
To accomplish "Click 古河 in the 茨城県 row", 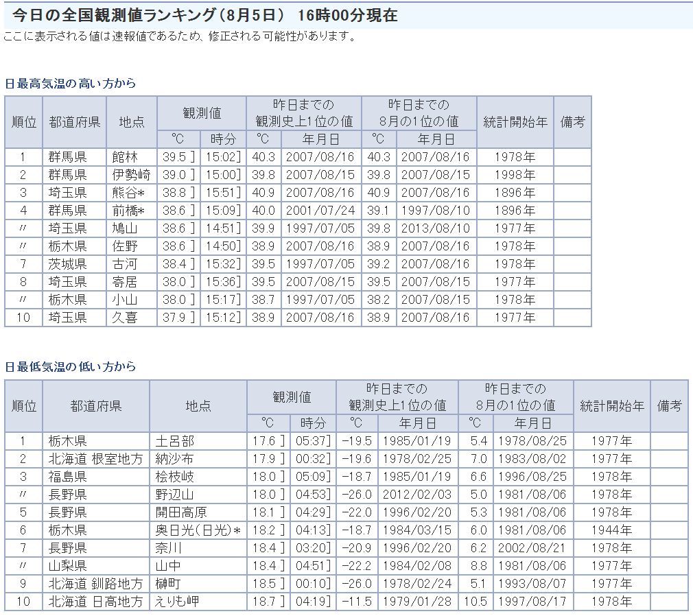I will [125, 264].
